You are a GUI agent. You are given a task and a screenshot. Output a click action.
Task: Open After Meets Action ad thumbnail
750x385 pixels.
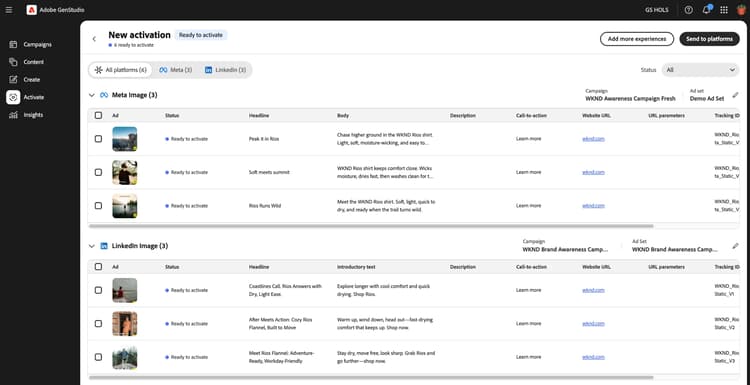click(x=125, y=324)
